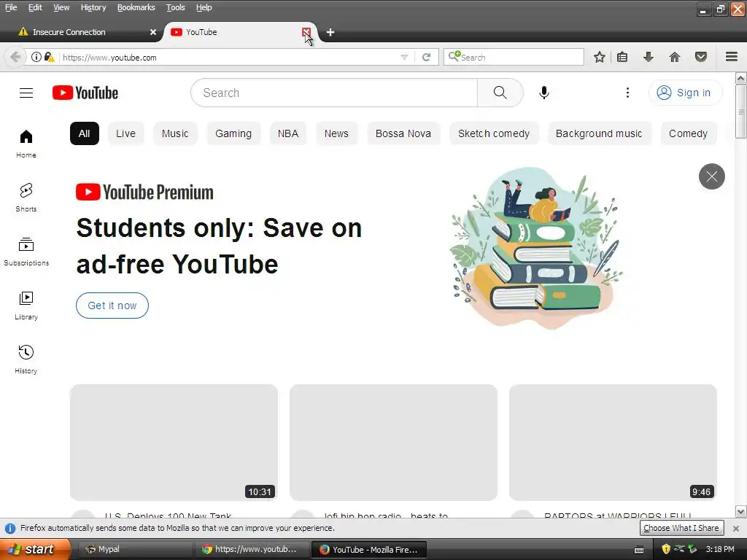Open the Bookmarks menu
Image resolution: width=747 pixels, height=560 pixels.
(x=136, y=7)
